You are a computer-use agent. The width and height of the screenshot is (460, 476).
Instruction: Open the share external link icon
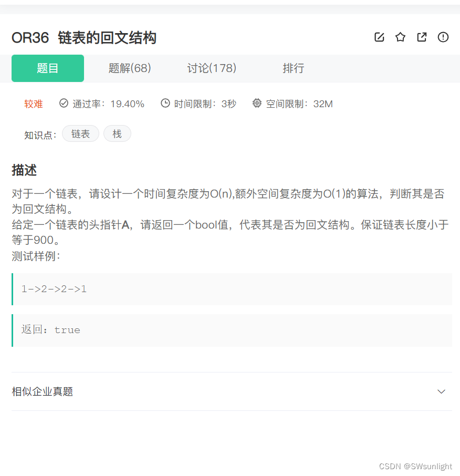[422, 37]
